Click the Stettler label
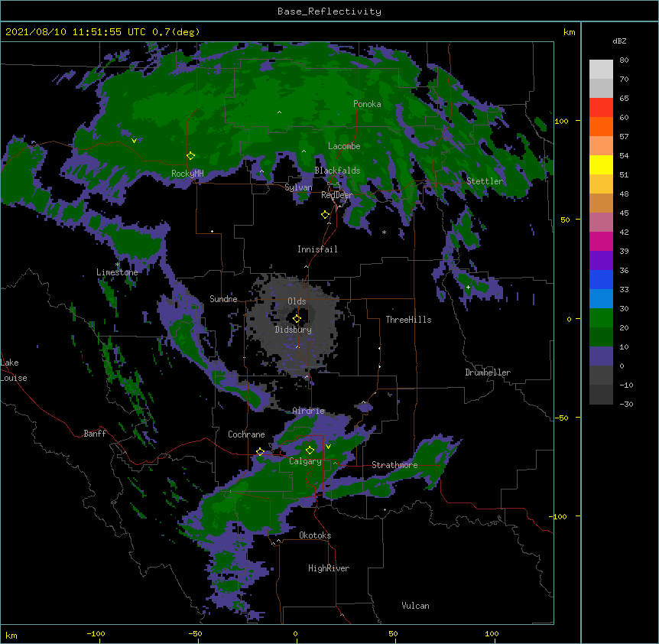Image resolution: width=659 pixels, height=644 pixels. [x=485, y=181]
